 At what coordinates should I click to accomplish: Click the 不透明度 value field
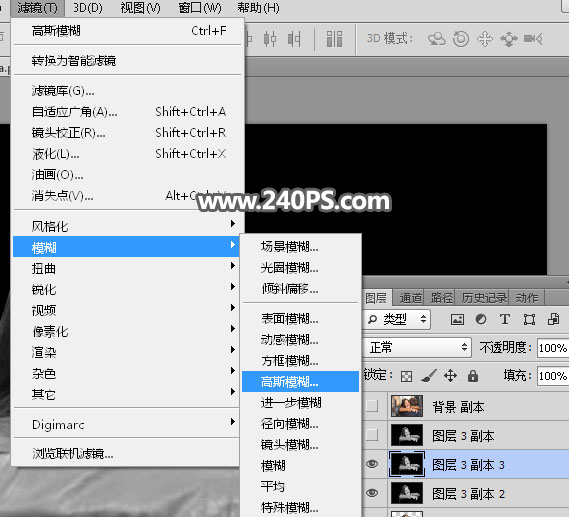[x=553, y=348]
